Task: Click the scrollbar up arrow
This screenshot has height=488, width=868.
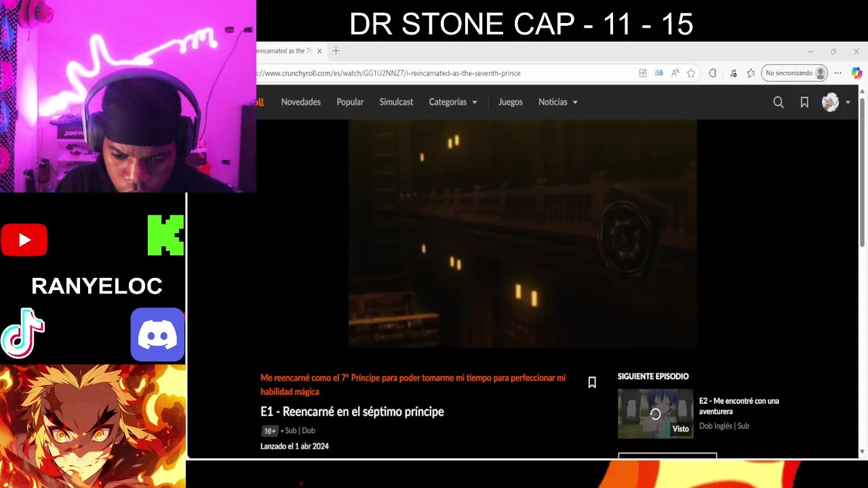Action: click(x=863, y=90)
